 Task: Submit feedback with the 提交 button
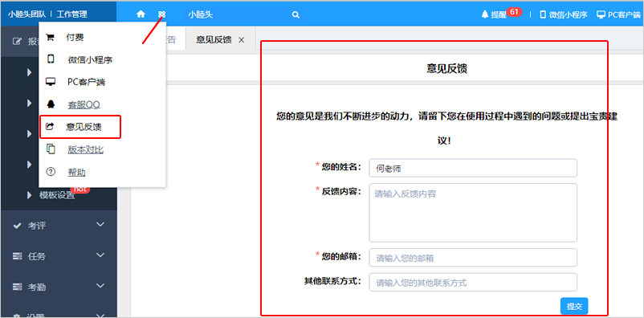(x=574, y=306)
